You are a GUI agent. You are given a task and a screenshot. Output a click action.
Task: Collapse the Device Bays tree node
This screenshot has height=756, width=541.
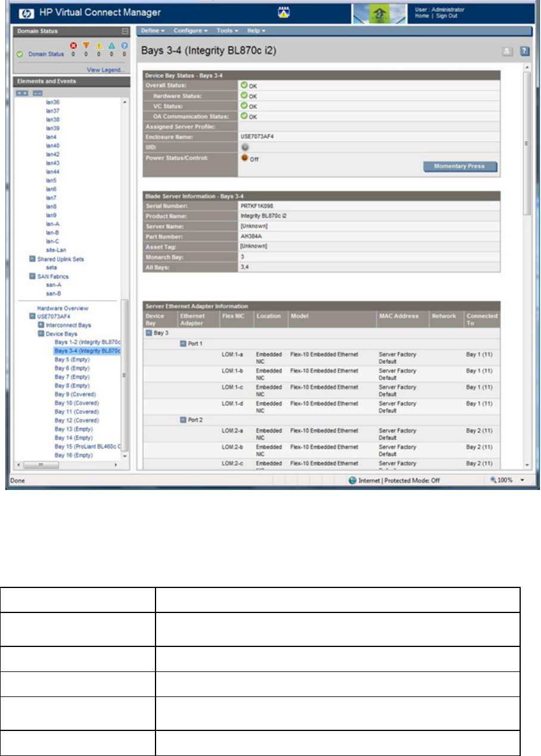[41, 334]
